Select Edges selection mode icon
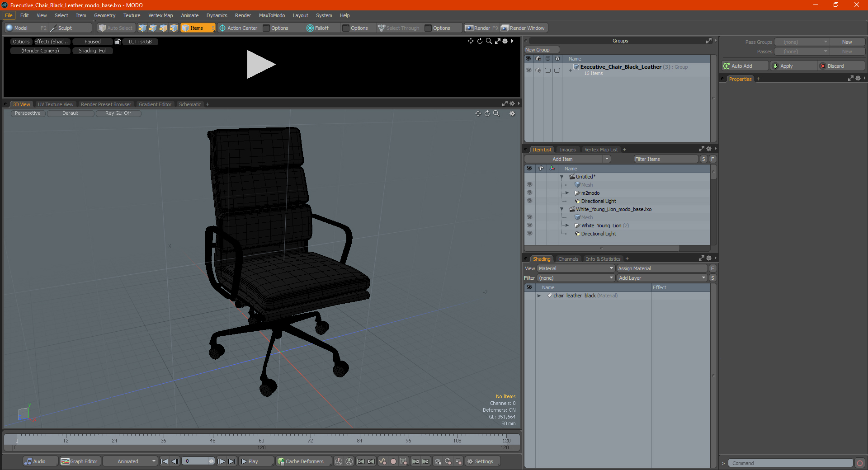The height and width of the screenshot is (470, 868). coord(153,28)
